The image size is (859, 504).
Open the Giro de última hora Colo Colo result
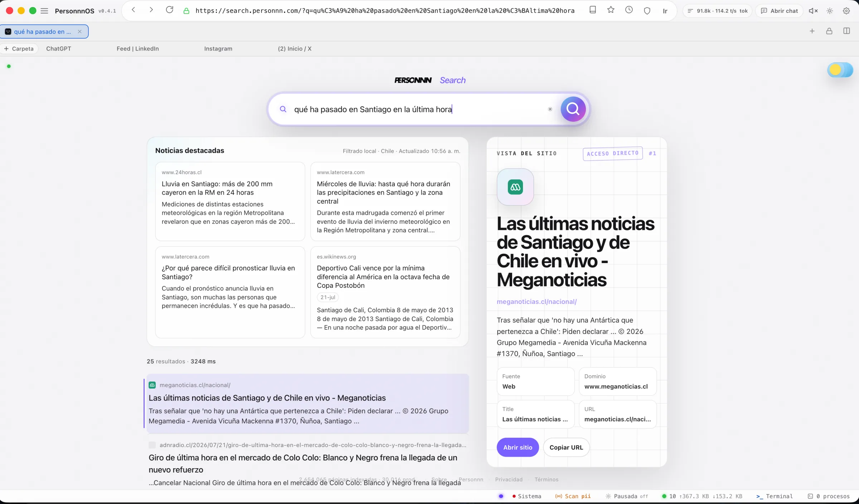tap(303, 464)
